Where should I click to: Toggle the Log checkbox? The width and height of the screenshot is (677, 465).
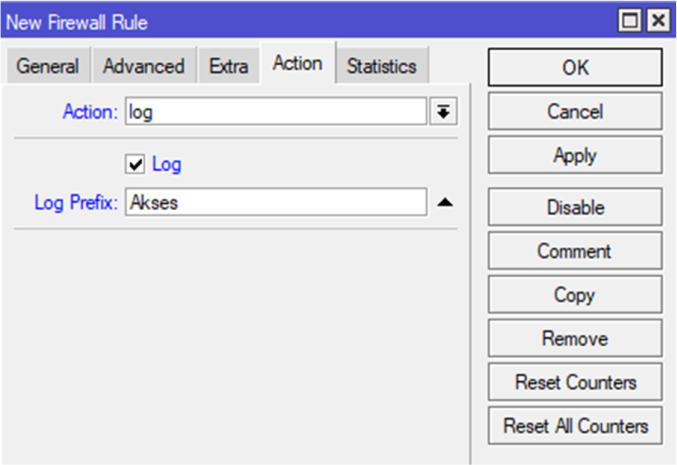coord(137,164)
